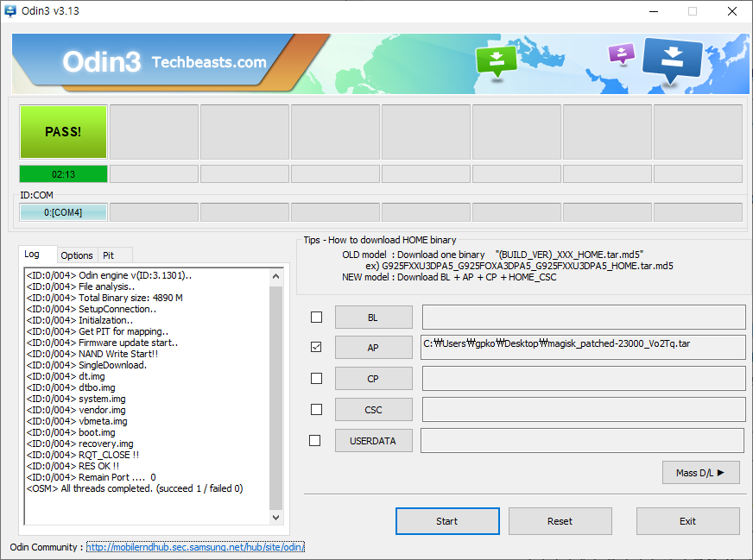This screenshot has width=753, height=560.
Task: Enable the BL checkbox
Action: (x=316, y=318)
